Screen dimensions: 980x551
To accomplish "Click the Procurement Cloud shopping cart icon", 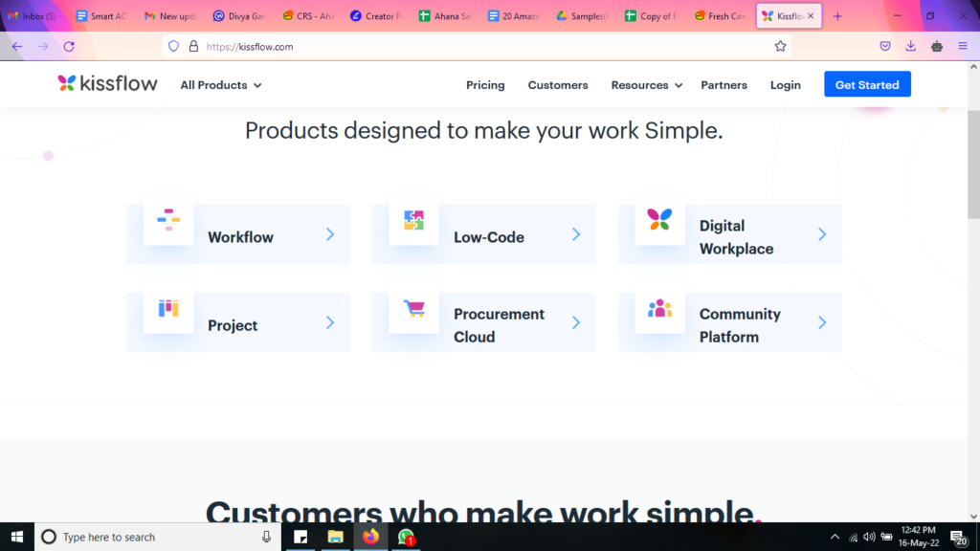I will click(x=413, y=308).
